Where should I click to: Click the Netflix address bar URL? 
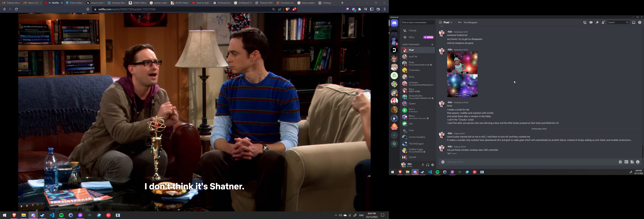127,9
